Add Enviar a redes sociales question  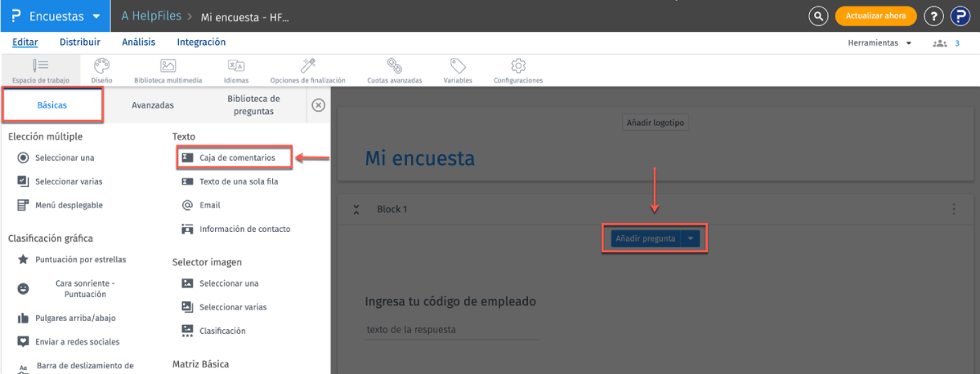tap(68, 341)
